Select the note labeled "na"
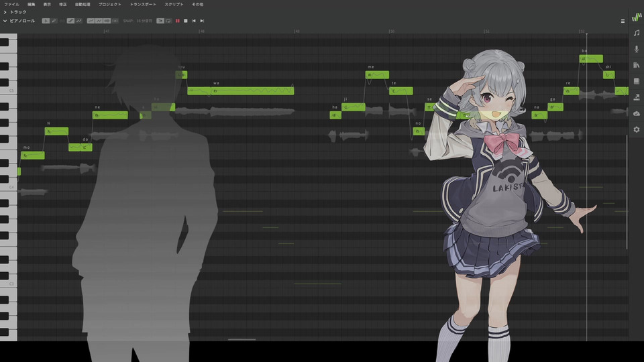Image resolution: width=644 pixels, height=362 pixels. click(x=539, y=115)
